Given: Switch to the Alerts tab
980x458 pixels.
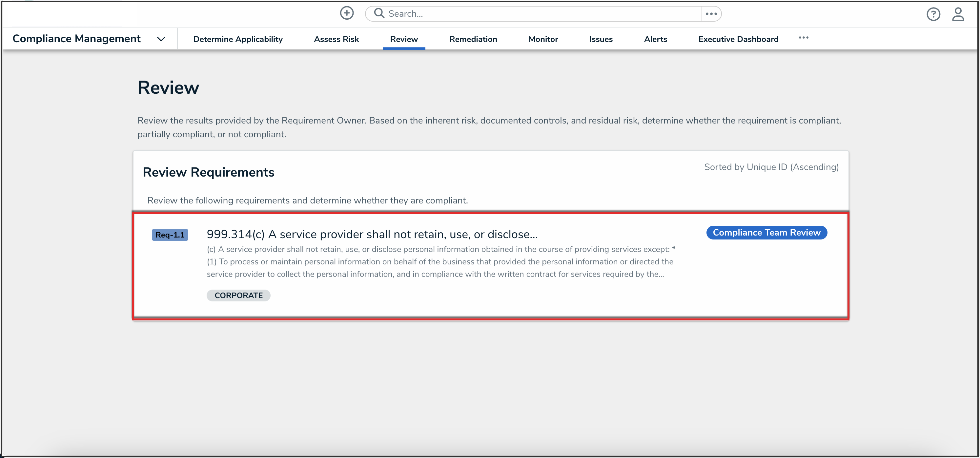Looking at the screenshot, I should click(x=655, y=39).
